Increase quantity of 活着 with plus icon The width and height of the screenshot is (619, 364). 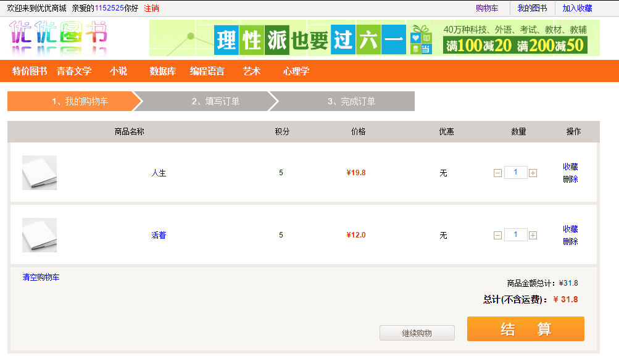pyautogui.click(x=533, y=235)
